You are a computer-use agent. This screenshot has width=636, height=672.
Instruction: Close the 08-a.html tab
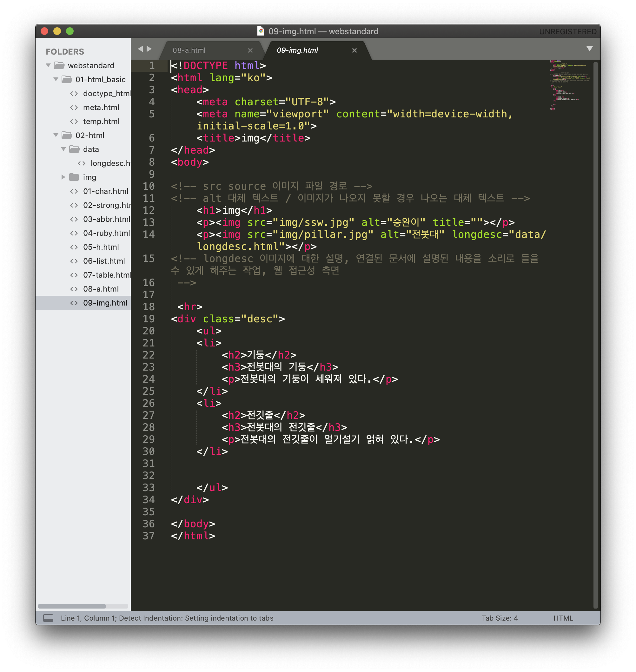pyautogui.click(x=250, y=50)
